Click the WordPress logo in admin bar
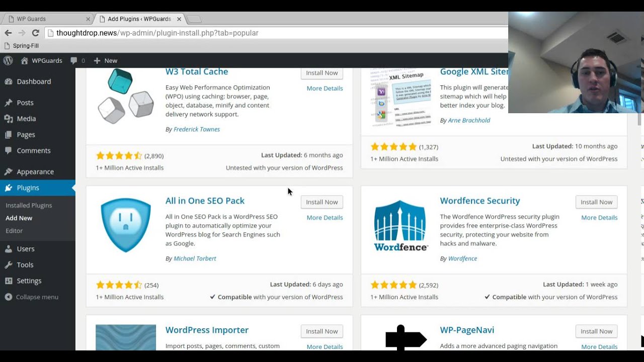Image resolution: width=644 pixels, height=362 pixels. 8,60
